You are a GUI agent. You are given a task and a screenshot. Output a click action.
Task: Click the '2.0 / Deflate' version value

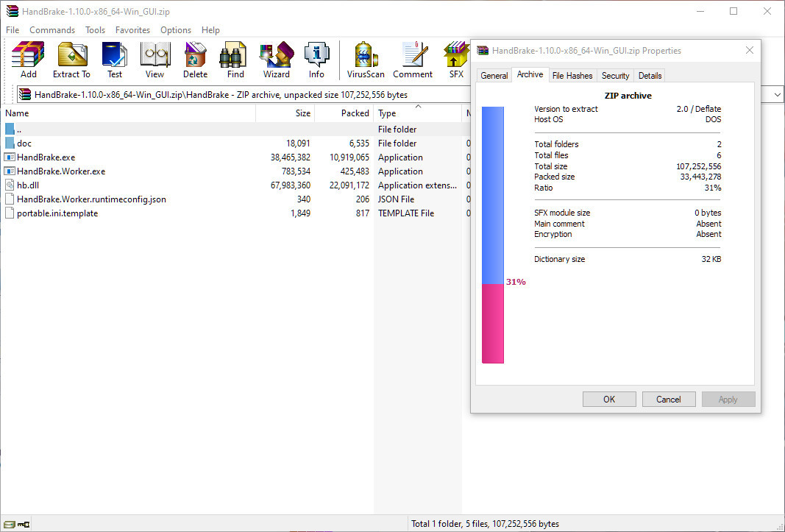point(699,109)
